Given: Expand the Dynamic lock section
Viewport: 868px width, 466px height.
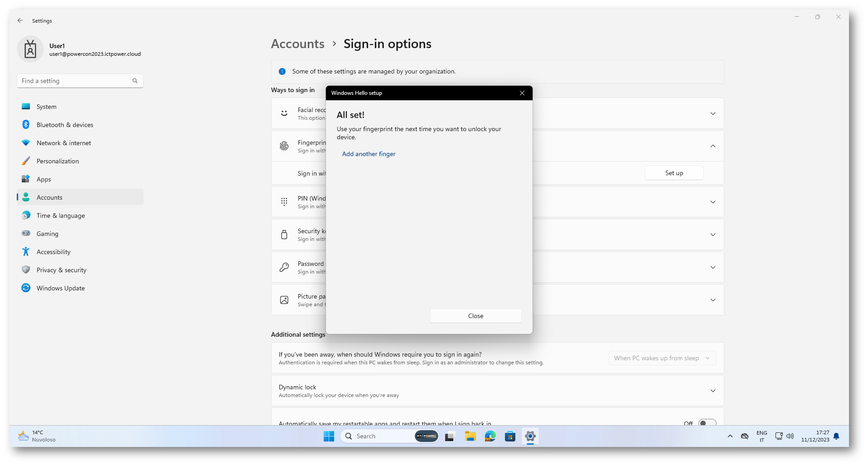Looking at the screenshot, I should tap(497, 391).
